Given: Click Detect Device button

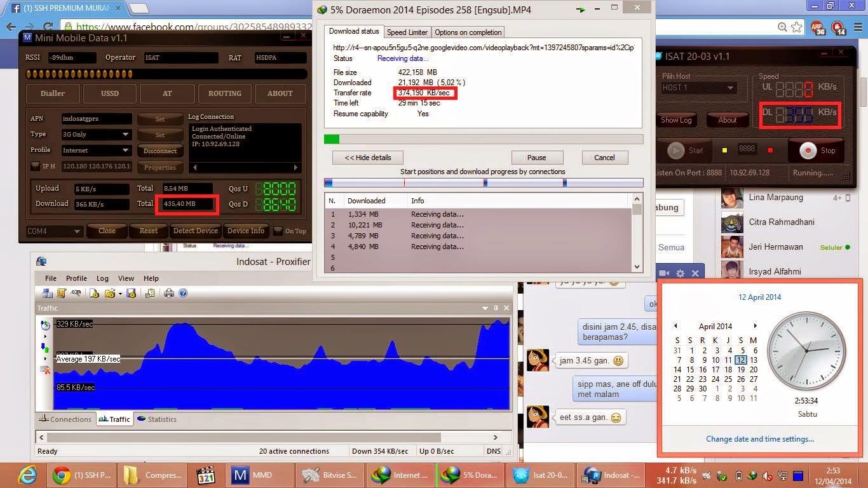Looking at the screenshot, I should (x=196, y=231).
